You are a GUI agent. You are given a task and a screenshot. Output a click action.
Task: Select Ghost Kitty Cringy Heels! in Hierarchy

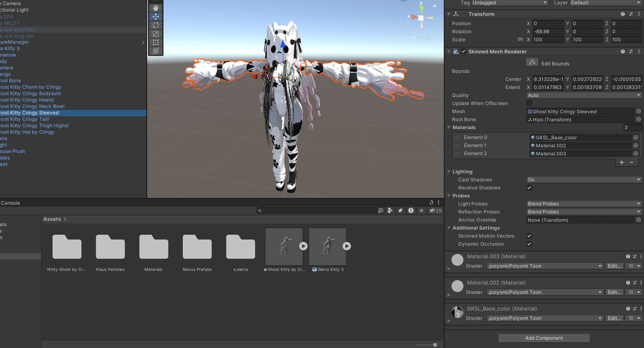pos(27,100)
